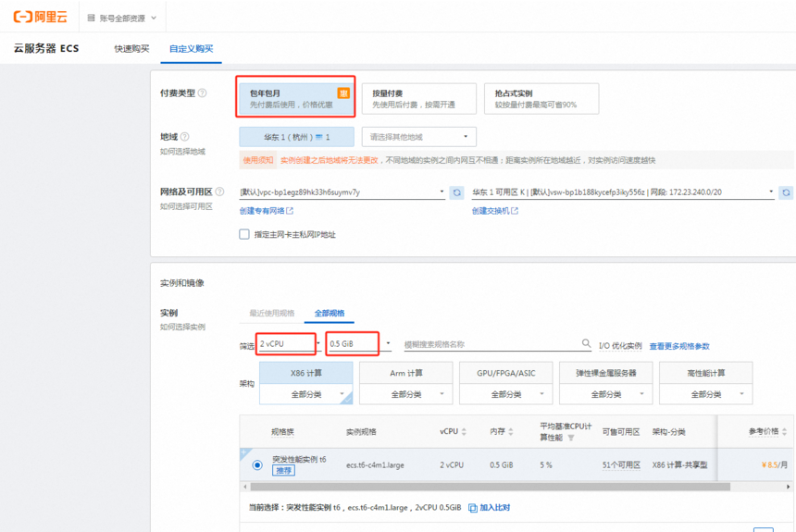The image size is (796, 532).
Task: Open the 2 vCPU filter dropdown
Action: coord(289,343)
